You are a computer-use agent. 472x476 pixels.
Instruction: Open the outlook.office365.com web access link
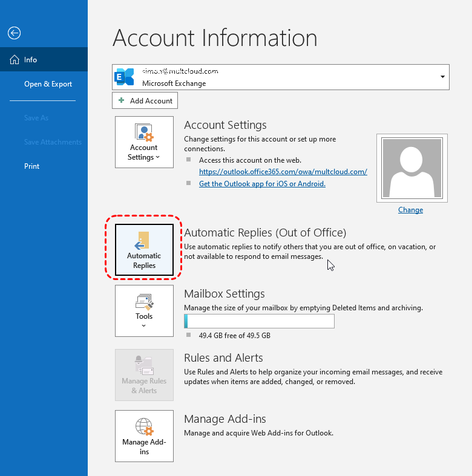click(x=283, y=172)
